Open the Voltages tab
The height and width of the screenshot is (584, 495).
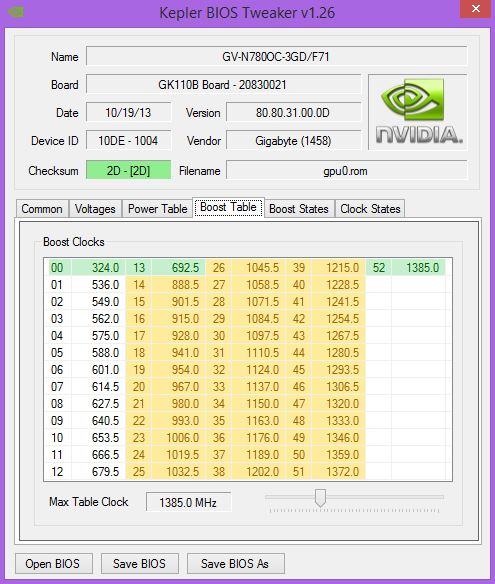pos(95,209)
